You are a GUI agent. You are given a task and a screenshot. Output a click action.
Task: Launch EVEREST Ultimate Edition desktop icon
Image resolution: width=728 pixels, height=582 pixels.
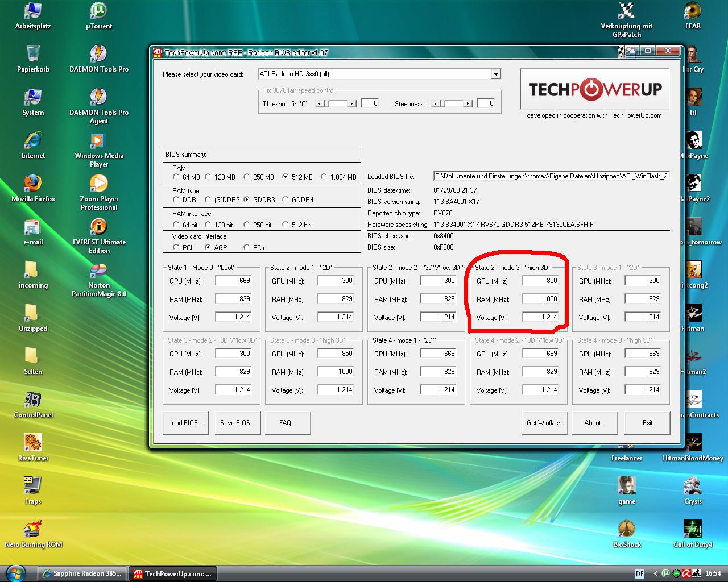tap(99, 236)
